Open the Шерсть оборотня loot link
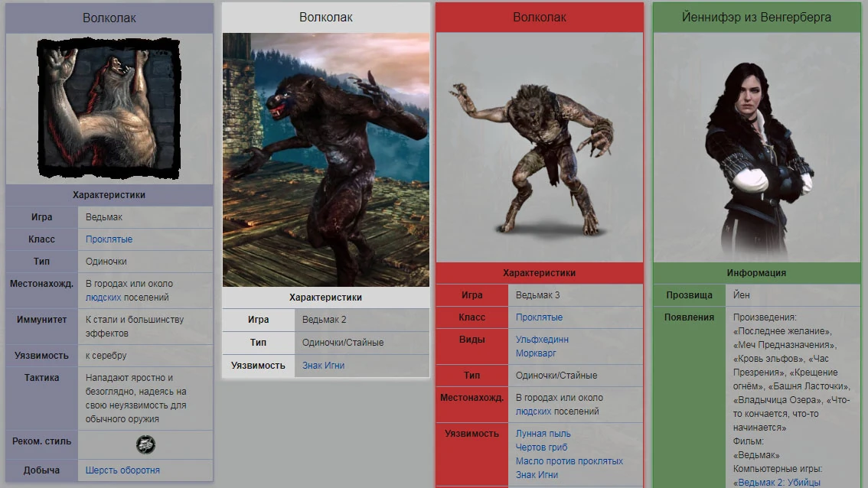The width and height of the screenshot is (868, 488). (x=122, y=470)
